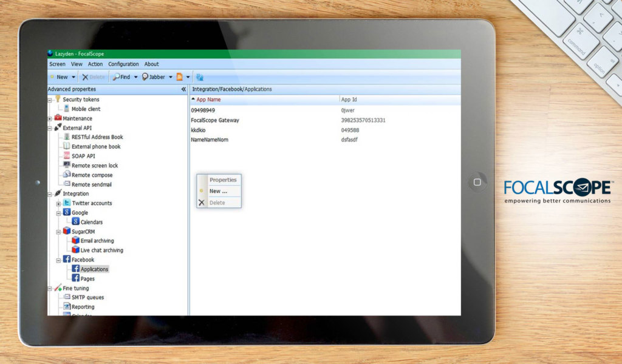Viewport: 622px width, 364px height.
Task: Collapse the Advanced properties panel
Action: (183, 89)
